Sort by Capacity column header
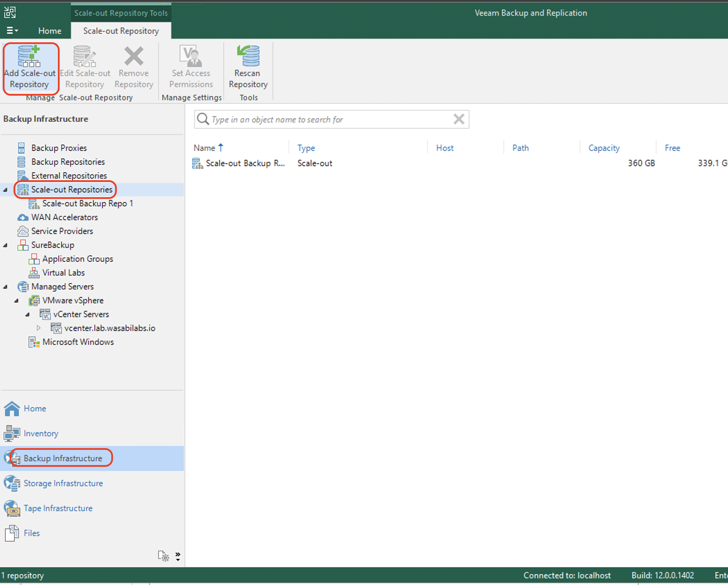728x585 pixels. point(604,148)
